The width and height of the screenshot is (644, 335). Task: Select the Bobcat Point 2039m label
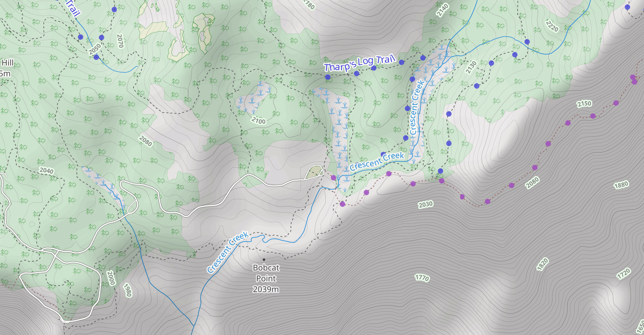266,278
